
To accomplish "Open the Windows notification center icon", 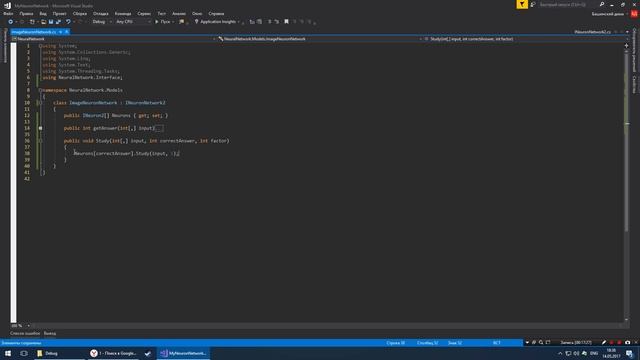I will coord(629,353).
